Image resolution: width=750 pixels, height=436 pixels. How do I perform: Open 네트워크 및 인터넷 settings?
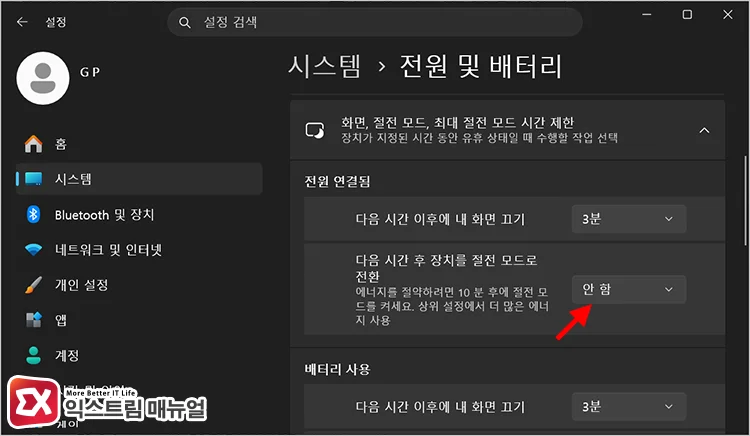(x=139, y=250)
